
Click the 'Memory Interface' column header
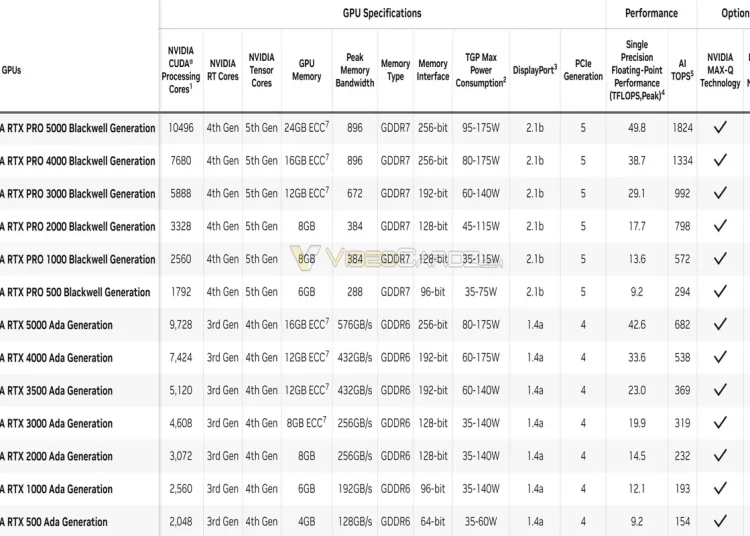(x=433, y=70)
